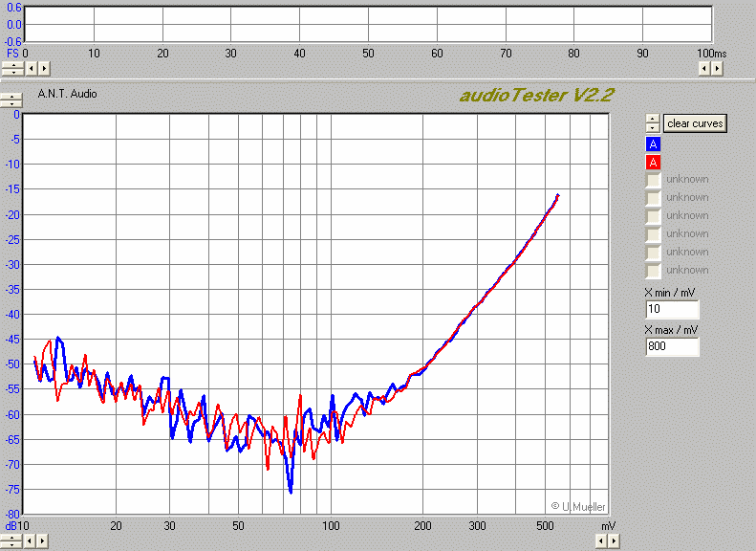This screenshot has height=551, width=756.
Task: Click right arrow below 100ms label
Action: pyautogui.click(x=718, y=68)
